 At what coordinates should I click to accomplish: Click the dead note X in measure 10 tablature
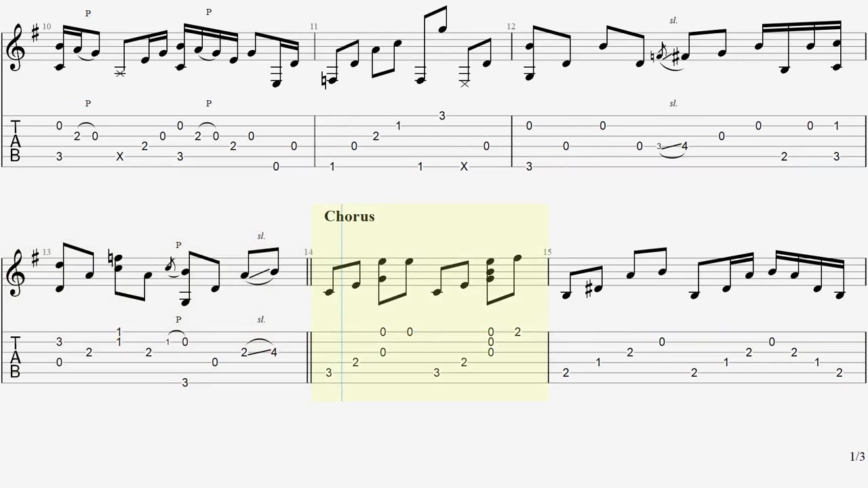pos(120,157)
